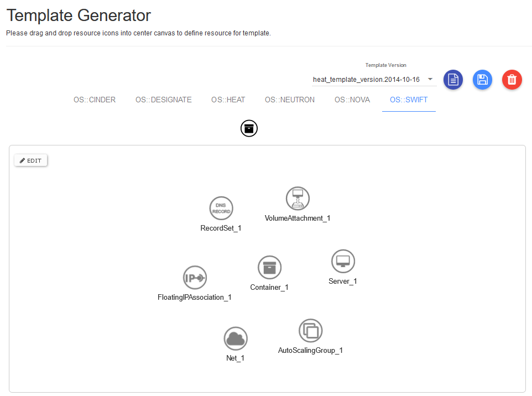Select the Container_1 resource node
The height and width of the screenshot is (396, 532).
point(269,267)
